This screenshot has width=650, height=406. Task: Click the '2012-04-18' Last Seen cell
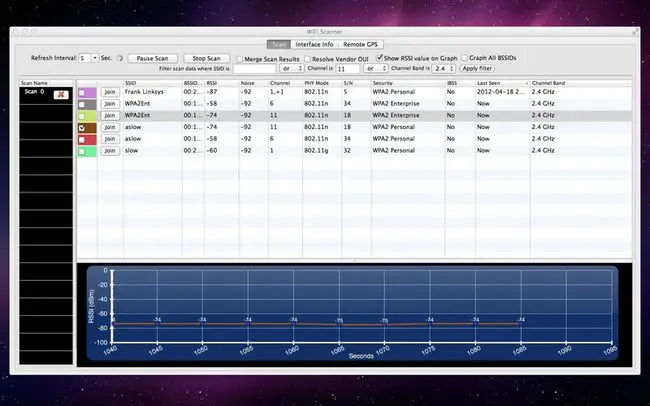point(502,92)
